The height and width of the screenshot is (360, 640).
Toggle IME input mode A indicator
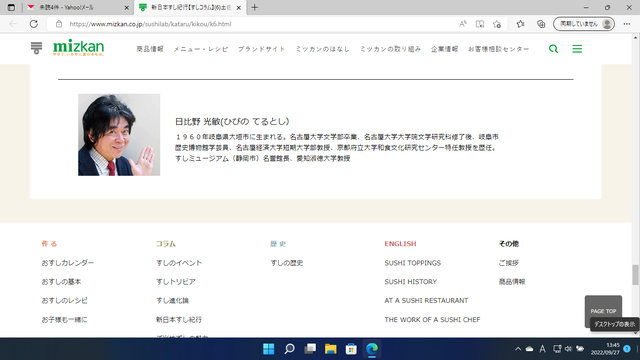[x=542, y=349]
